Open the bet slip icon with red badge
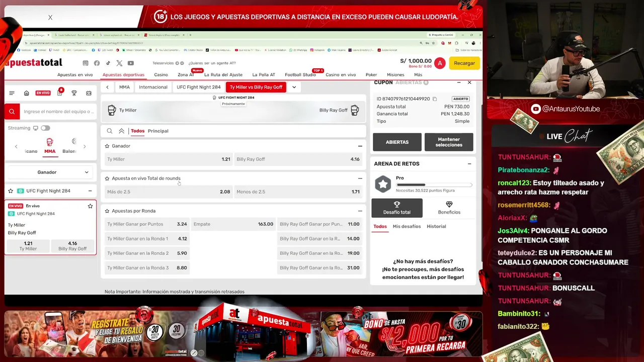This screenshot has width=644, height=362. coord(60,93)
